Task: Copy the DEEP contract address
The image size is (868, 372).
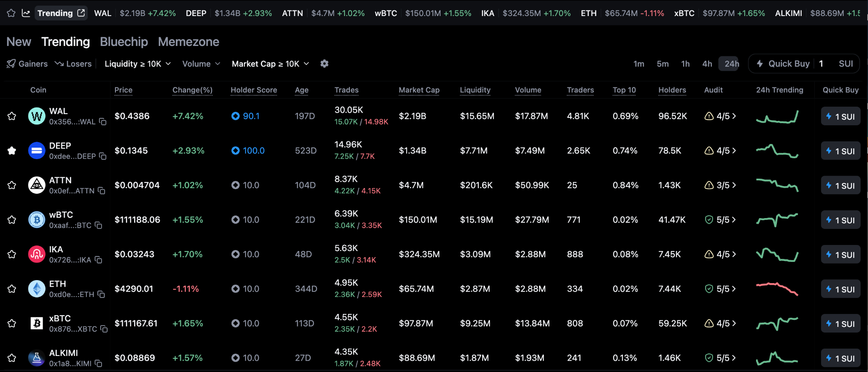Action: point(103,156)
